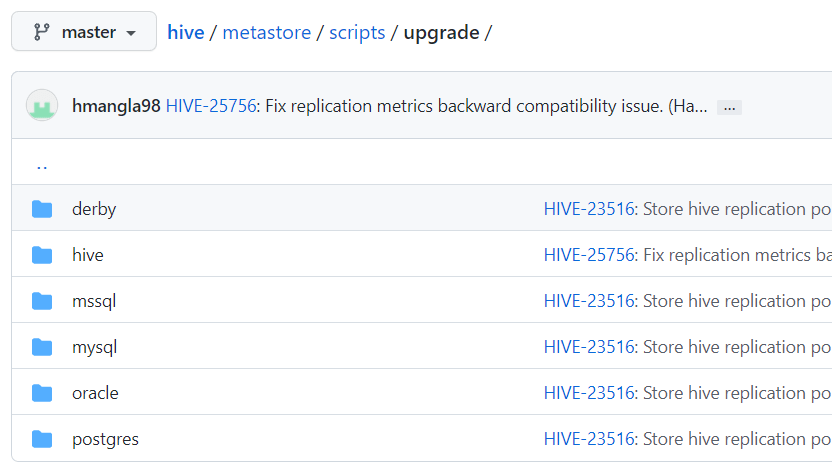Click the postgres folder icon
Screen dimensions: 832x476
[42, 439]
